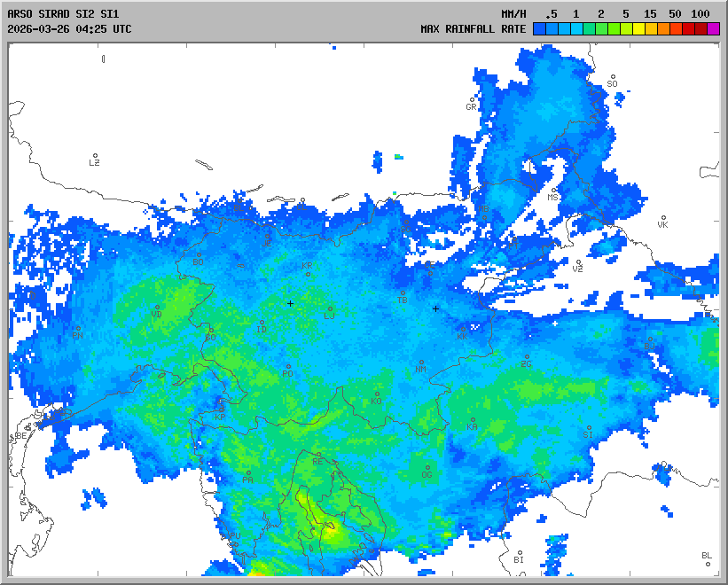Click the MAX RAINFALL RATE label

coord(473,29)
